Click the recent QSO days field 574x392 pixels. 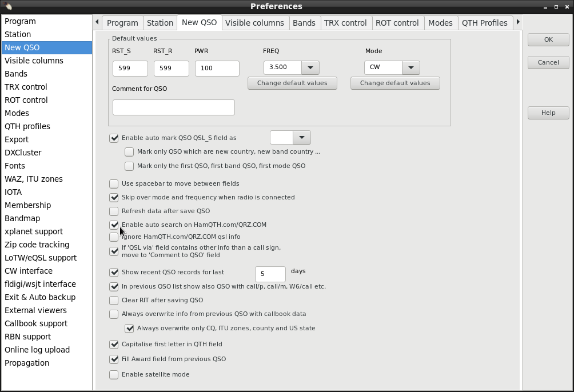[x=270, y=274]
